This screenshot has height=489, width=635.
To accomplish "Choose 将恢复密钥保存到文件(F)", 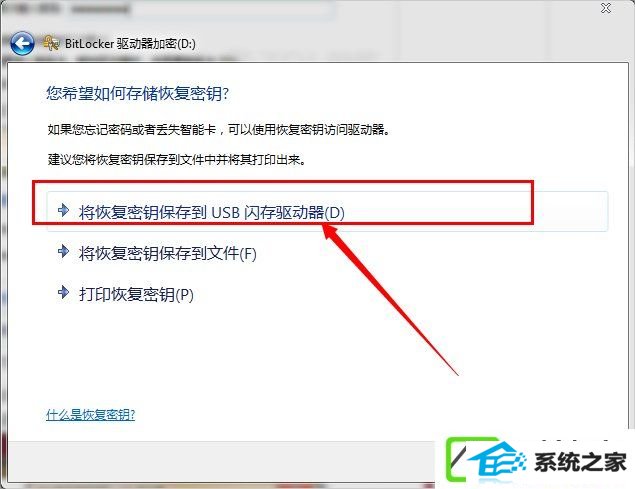I will pyautogui.click(x=168, y=254).
